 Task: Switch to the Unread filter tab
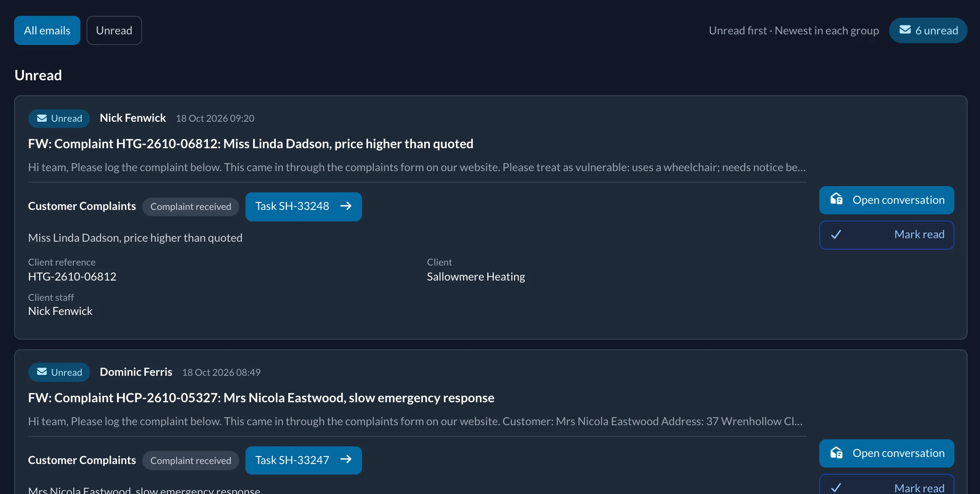(x=114, y=30)
